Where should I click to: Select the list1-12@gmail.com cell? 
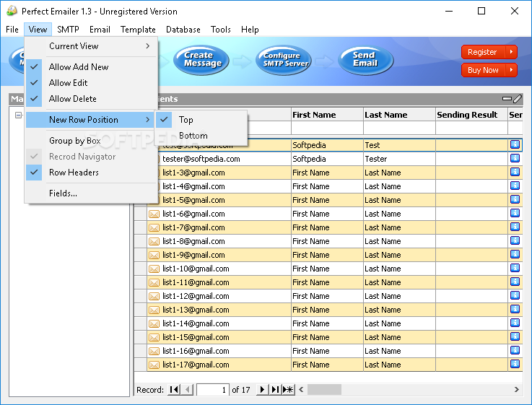[219, 296]
